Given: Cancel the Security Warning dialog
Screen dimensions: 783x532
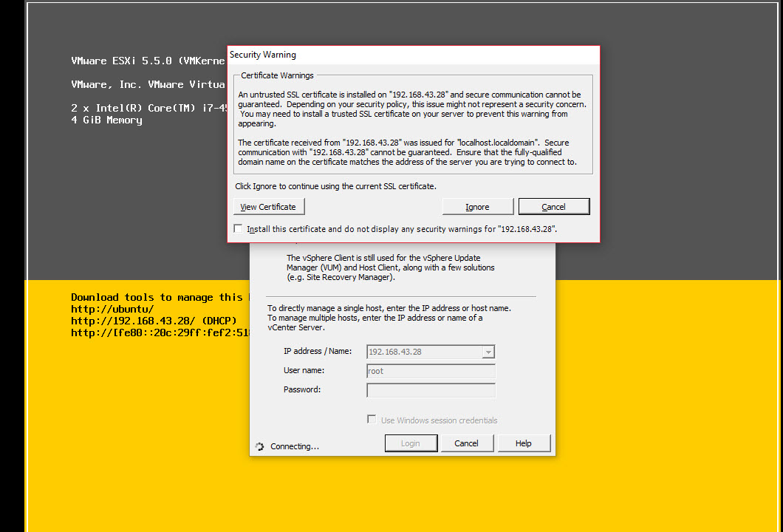Looking at the screenshot, I should tap(554, 207).
